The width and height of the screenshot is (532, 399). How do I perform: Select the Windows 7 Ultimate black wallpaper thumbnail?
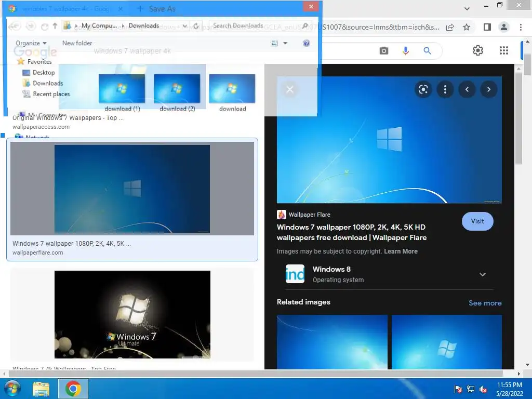tap(132, 314)
